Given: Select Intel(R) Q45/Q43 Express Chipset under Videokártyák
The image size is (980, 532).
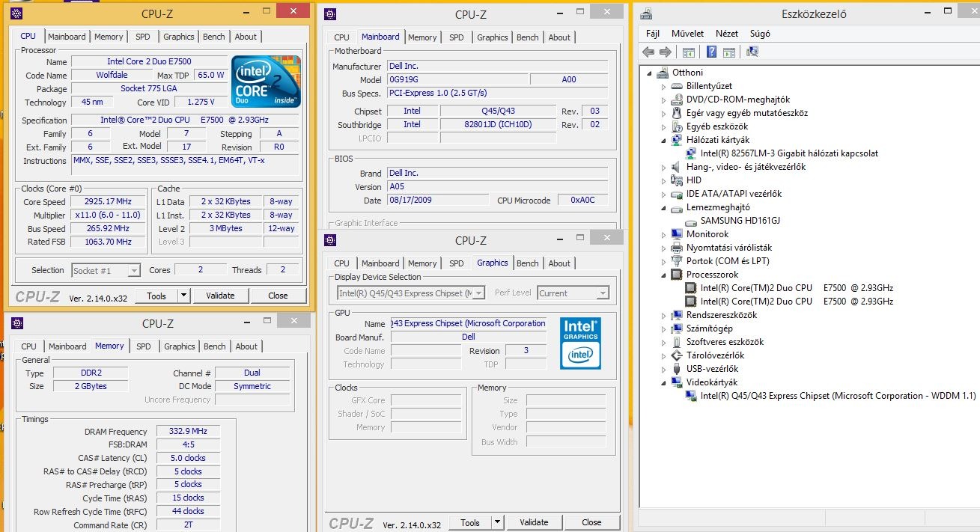Looking at the screenshot, I should coord(838,396).
